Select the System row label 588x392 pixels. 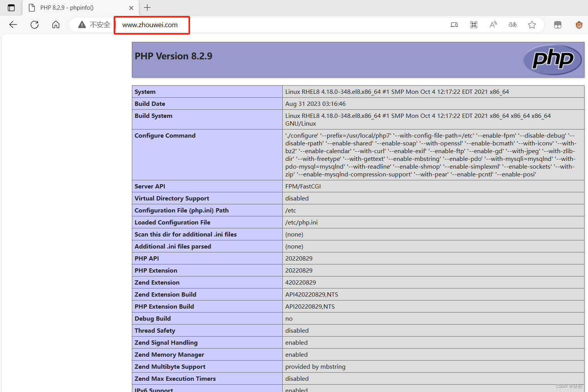pos(145,92)
